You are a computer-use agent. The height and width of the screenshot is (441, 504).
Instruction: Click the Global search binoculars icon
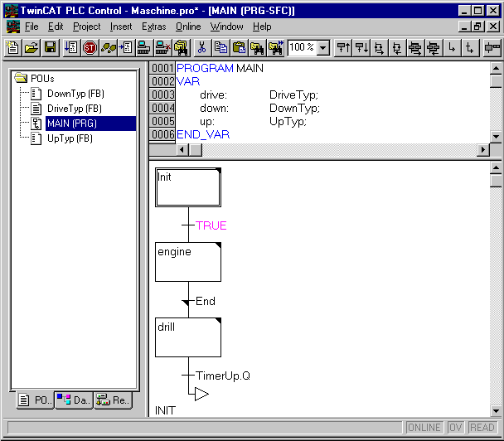pos(181,48)
